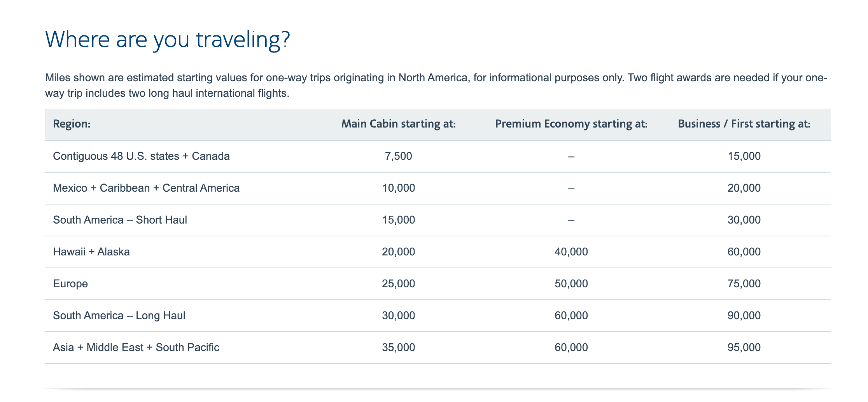Select "Asia + Middle East + South Pacific" label
This screenshot has width=868, height=402.
[x=136, y=348]
